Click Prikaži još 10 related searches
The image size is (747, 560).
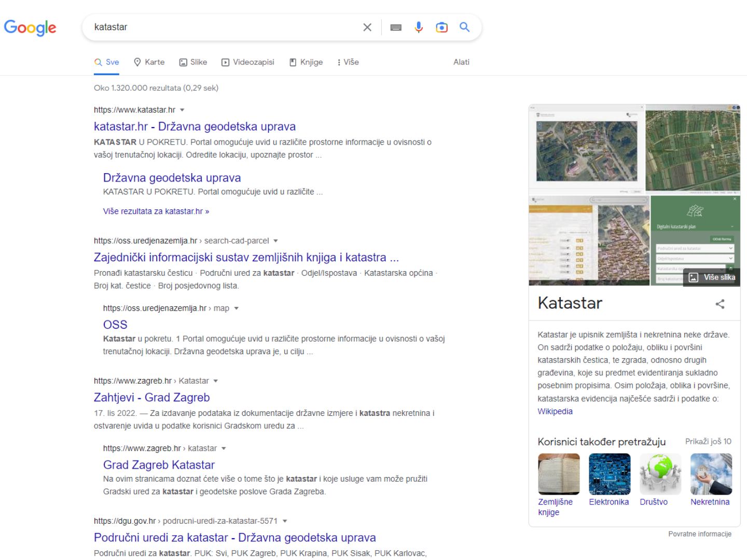point(708,441)
